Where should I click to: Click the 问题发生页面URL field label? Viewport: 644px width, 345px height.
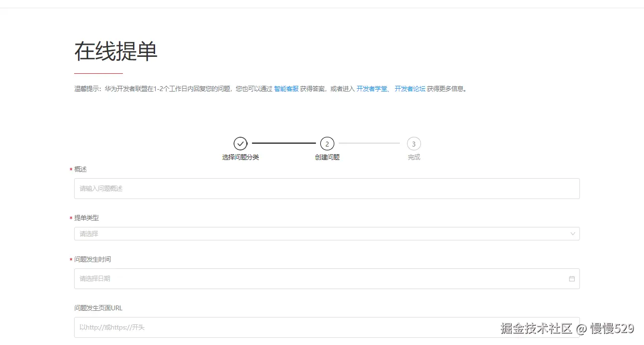98,308
